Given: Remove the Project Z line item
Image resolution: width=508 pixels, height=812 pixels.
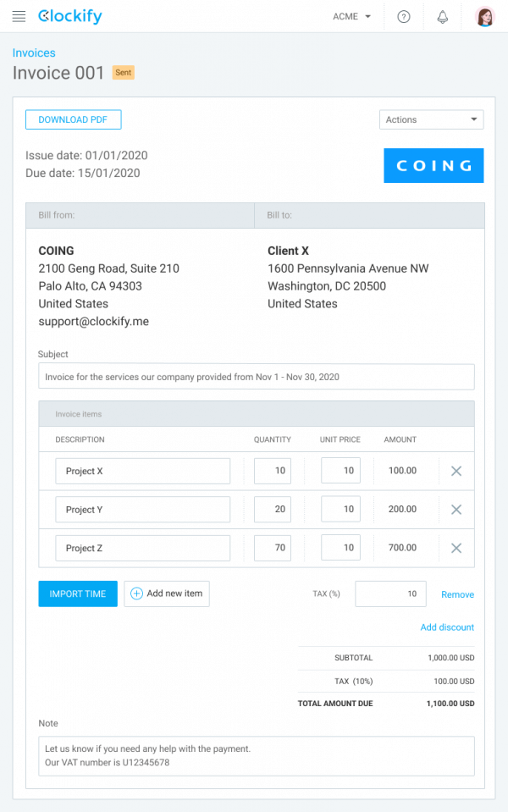Looking at the screenshot, I should 456,547.
